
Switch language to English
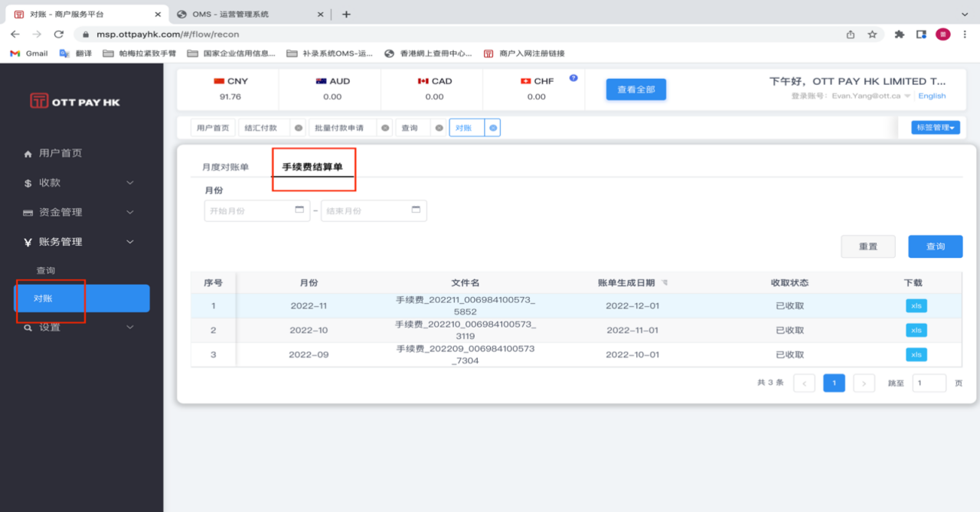point(932,96)
